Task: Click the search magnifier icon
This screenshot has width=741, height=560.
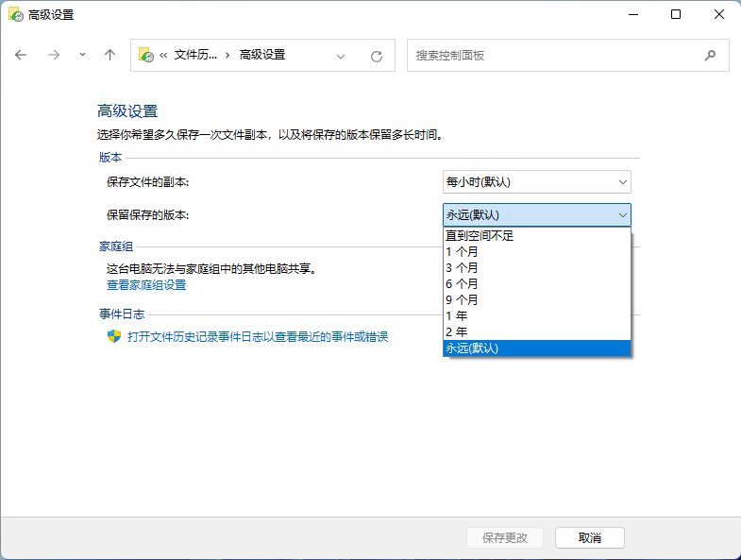Action: (710, 56)
